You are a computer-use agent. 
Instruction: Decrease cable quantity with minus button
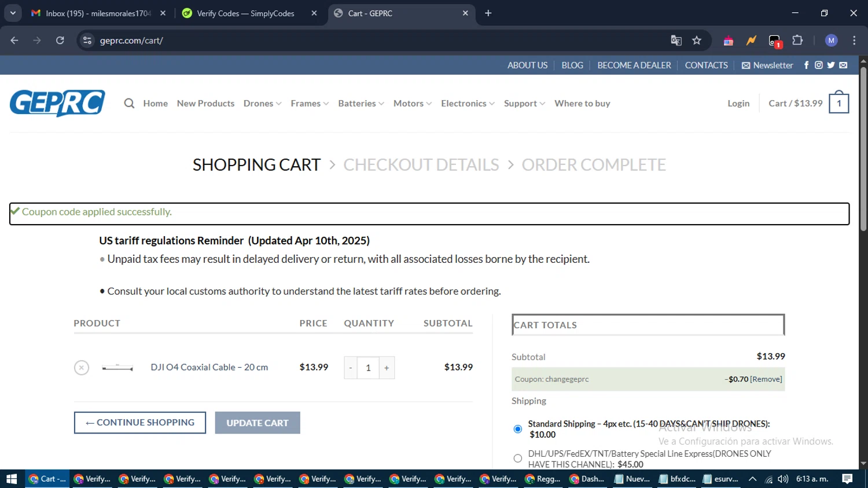pos(351,368)
